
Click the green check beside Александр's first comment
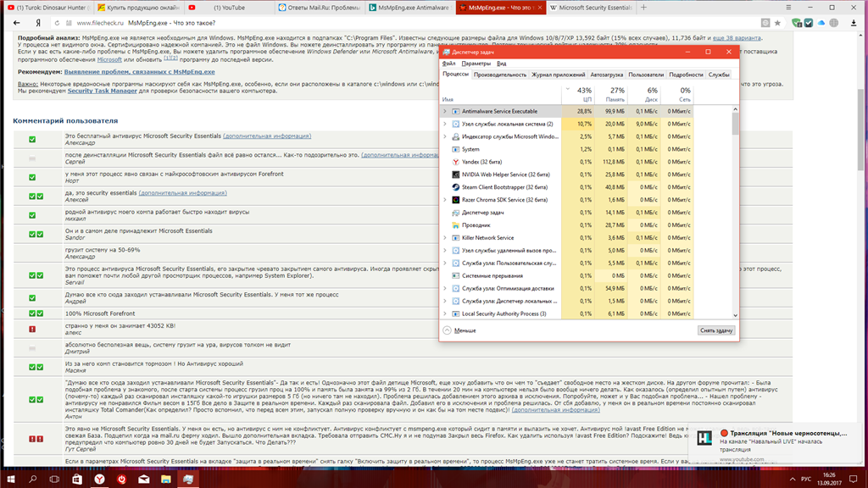tap(32, 140)
